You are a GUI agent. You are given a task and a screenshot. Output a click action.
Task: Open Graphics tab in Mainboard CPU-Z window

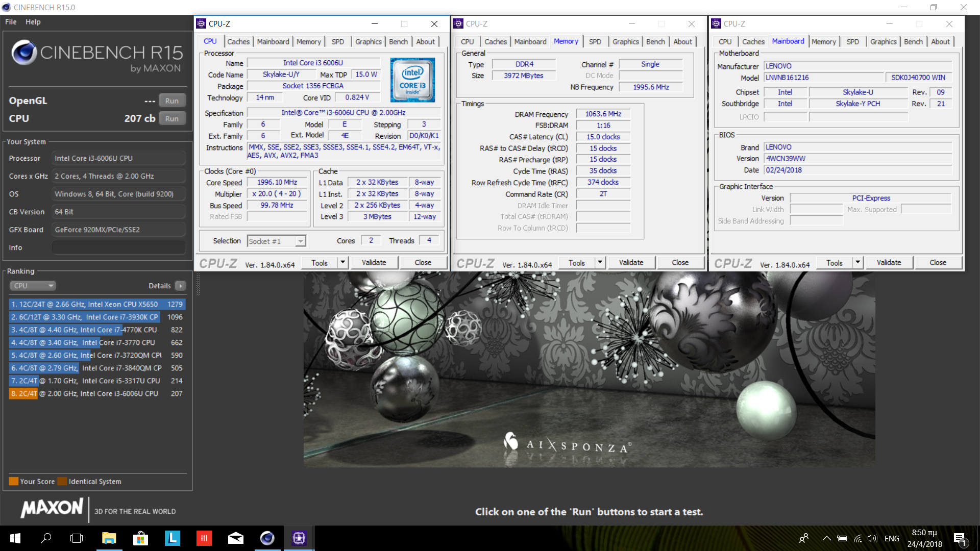884,41
